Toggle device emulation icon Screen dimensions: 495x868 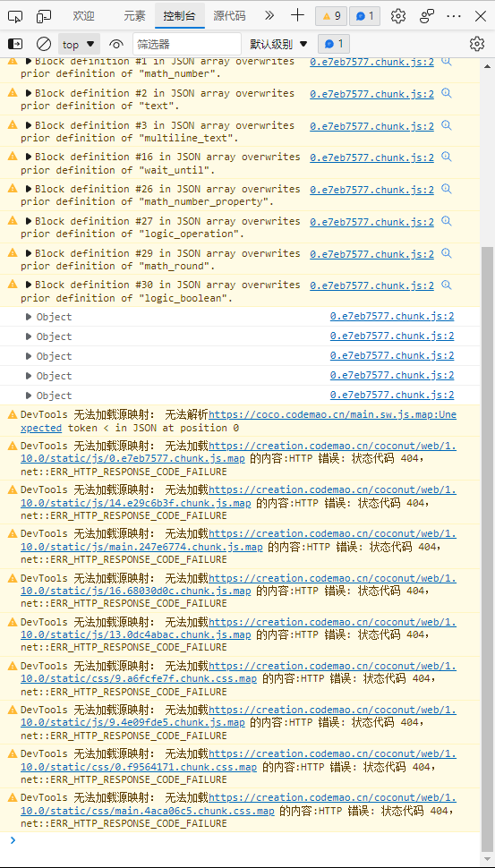(44, 16)
